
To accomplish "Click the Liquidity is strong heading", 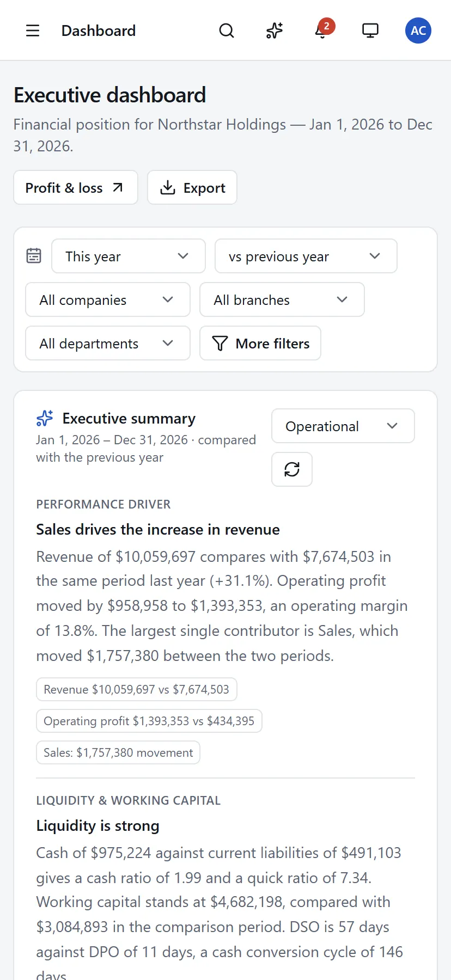I will (98, 826).
